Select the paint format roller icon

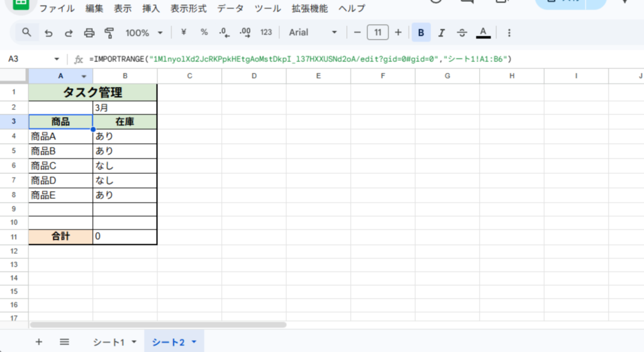pyautogui.click(x=109, y=32)
